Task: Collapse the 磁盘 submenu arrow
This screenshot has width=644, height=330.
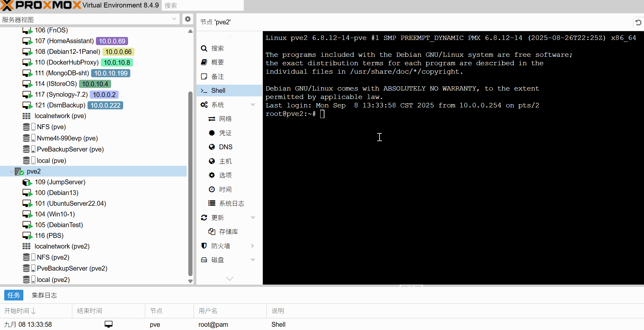Action: 253,260
